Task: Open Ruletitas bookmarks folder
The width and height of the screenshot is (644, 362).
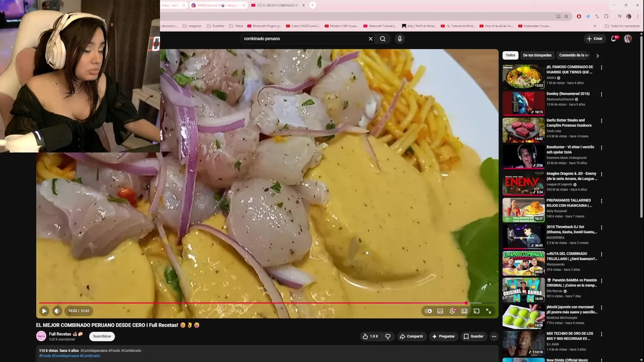Action: pos(215,26)
